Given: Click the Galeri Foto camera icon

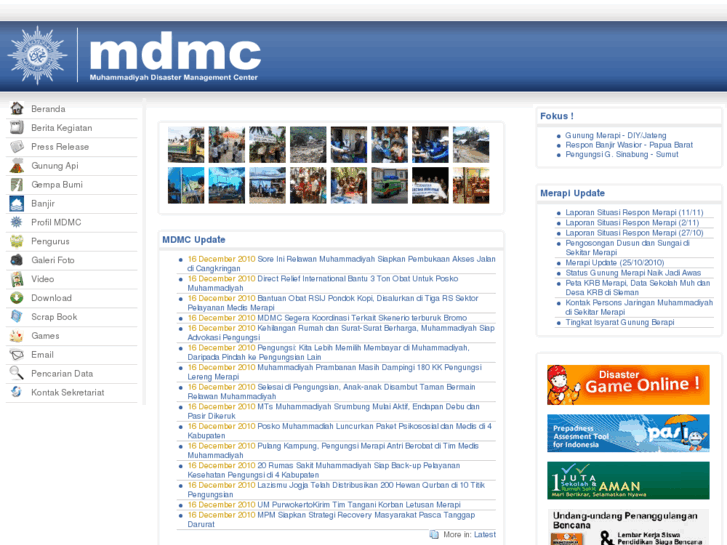Looking at the screenshot, I should tap(17, 260).
